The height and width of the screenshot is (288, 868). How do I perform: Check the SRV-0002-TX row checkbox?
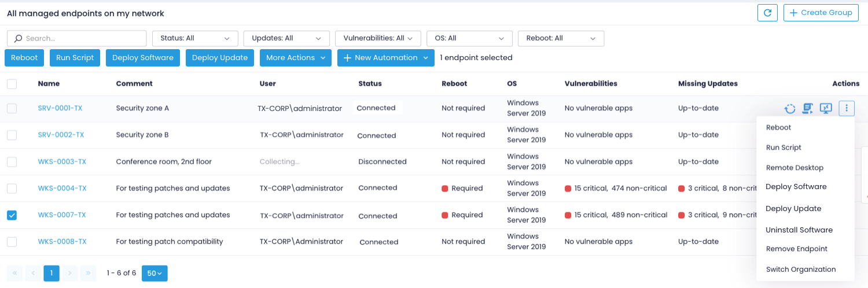pos(12,135)
